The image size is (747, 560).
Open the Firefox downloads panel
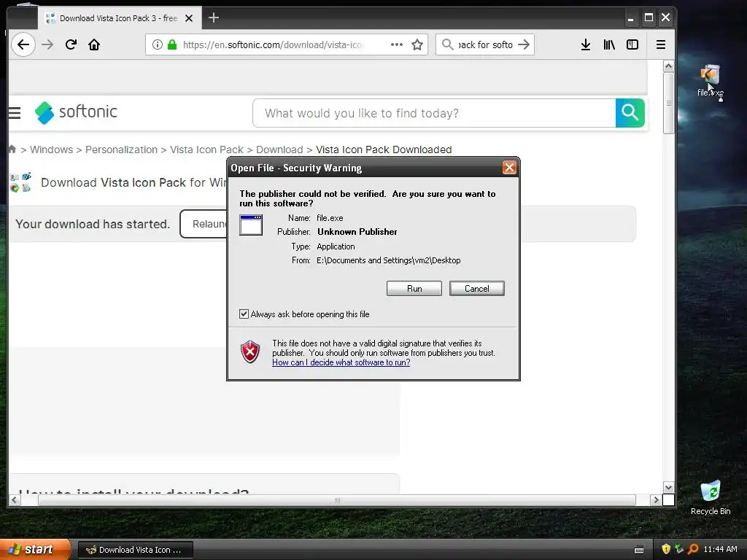(586, 44)
